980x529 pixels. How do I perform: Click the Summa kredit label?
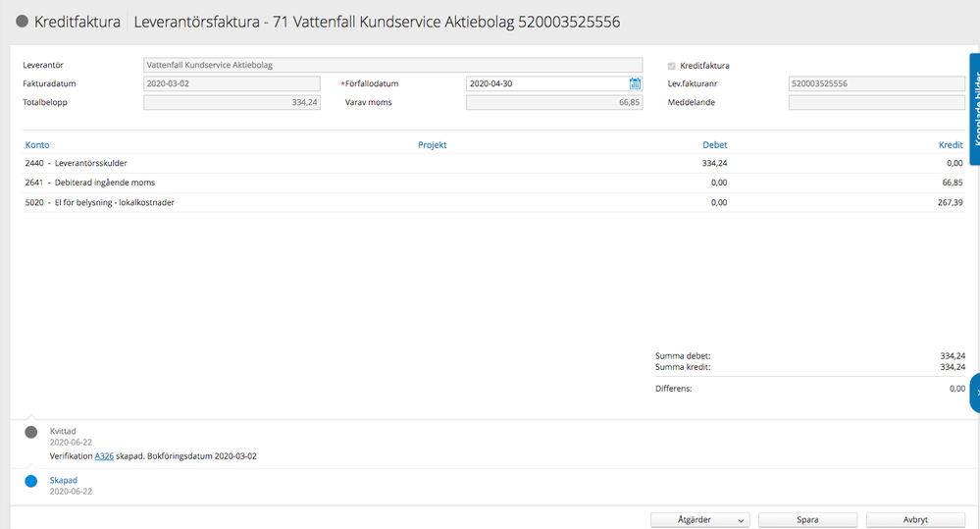683,367
